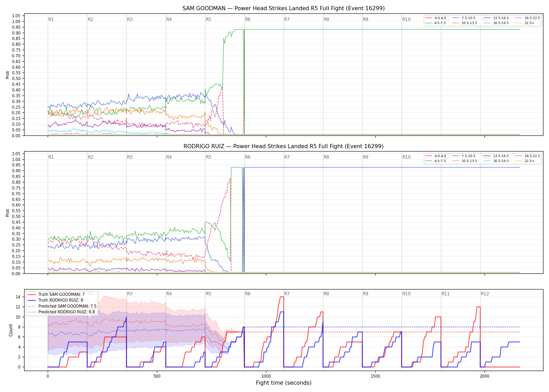Click the R6 round marker in the Rodrigo Ruiz chart
549x392 pixels.
[248, 157]
